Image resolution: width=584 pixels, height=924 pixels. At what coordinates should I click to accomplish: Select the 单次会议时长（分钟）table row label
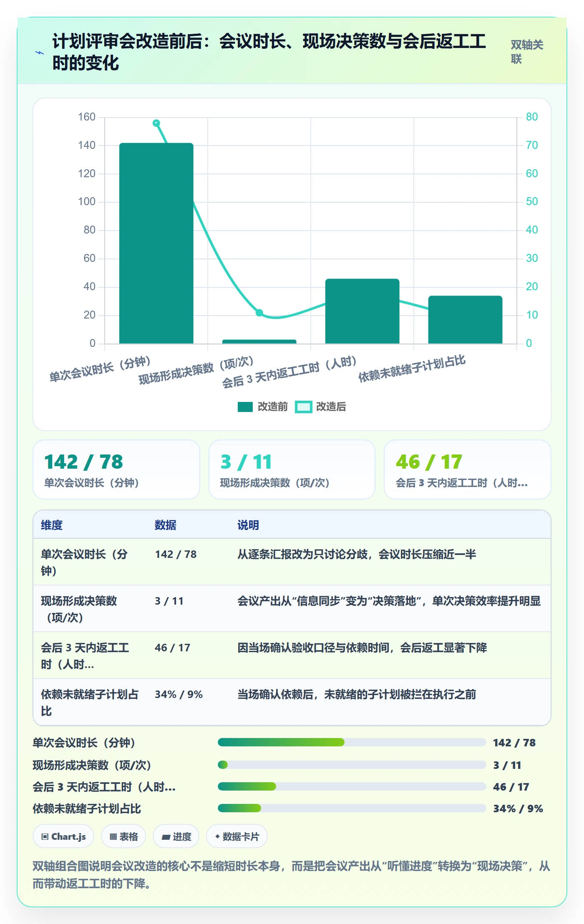pos(84,562)
